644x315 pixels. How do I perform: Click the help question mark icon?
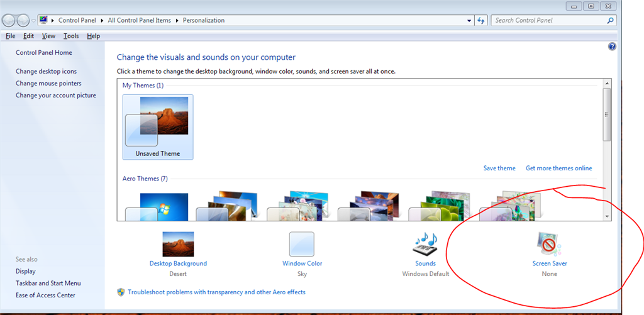[611, 47]
